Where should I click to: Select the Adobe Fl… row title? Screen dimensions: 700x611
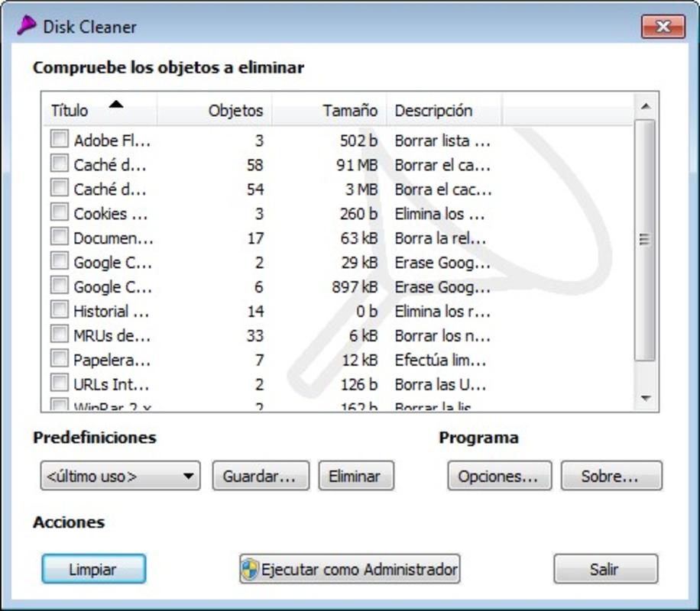(112, 141)
